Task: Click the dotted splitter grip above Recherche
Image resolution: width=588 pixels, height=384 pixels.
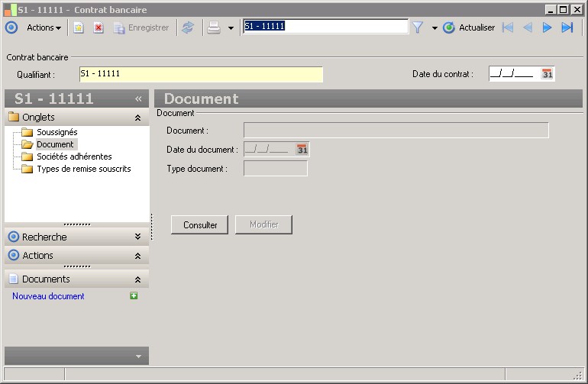Action: (x=77, y=224)
